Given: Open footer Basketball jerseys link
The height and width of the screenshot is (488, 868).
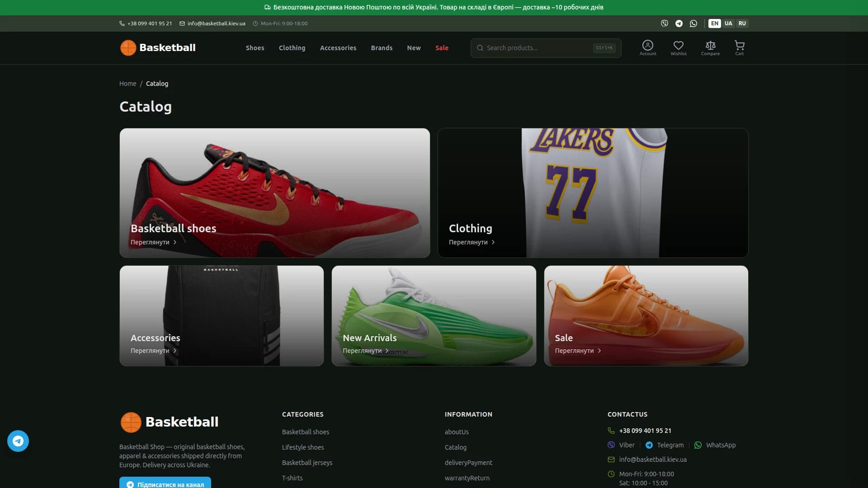Looking at the screenshot, I should [x=307, y=463].
